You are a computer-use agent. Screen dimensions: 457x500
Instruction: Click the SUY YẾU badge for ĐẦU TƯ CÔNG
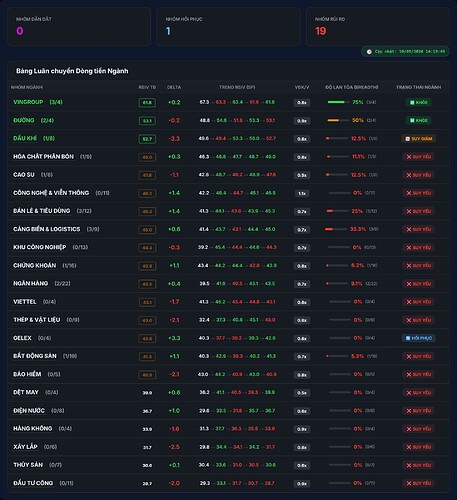pyautogui.click(x=419, y=483)
